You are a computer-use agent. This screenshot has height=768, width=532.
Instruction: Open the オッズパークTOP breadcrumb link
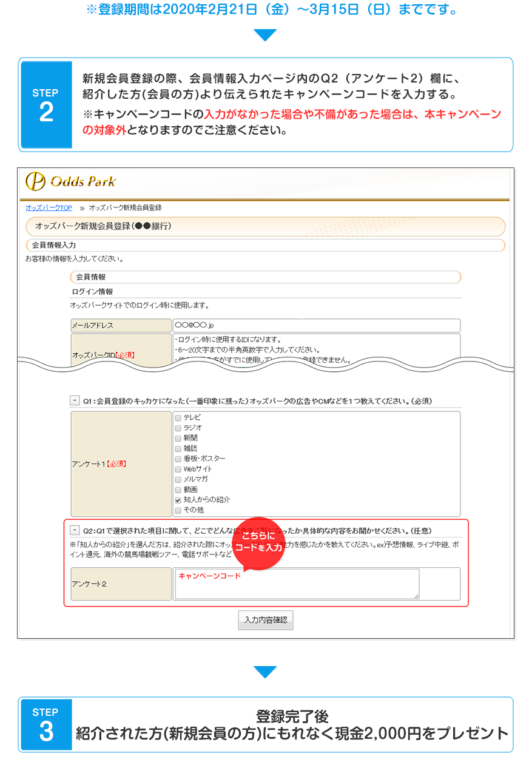49,207
